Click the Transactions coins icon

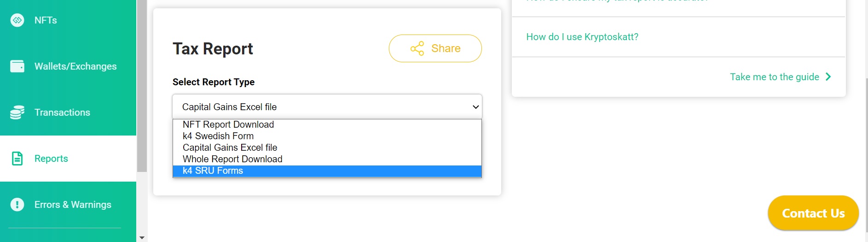(x=17, y=112)
